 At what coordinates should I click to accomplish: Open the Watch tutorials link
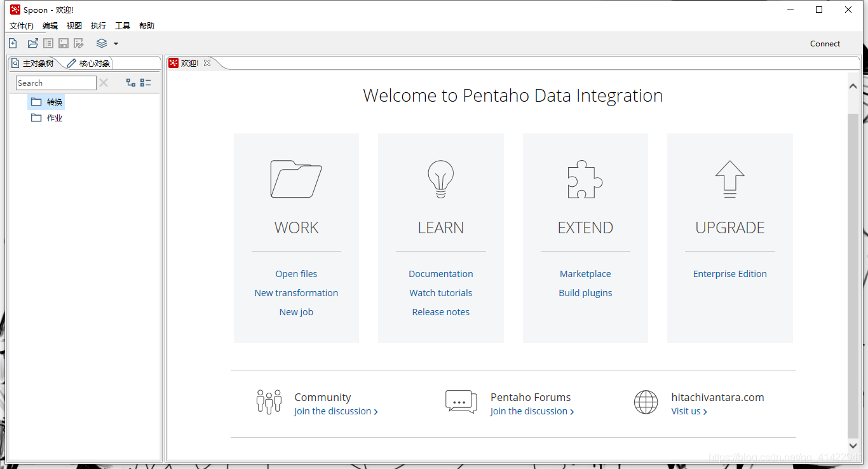click(441, 293)
